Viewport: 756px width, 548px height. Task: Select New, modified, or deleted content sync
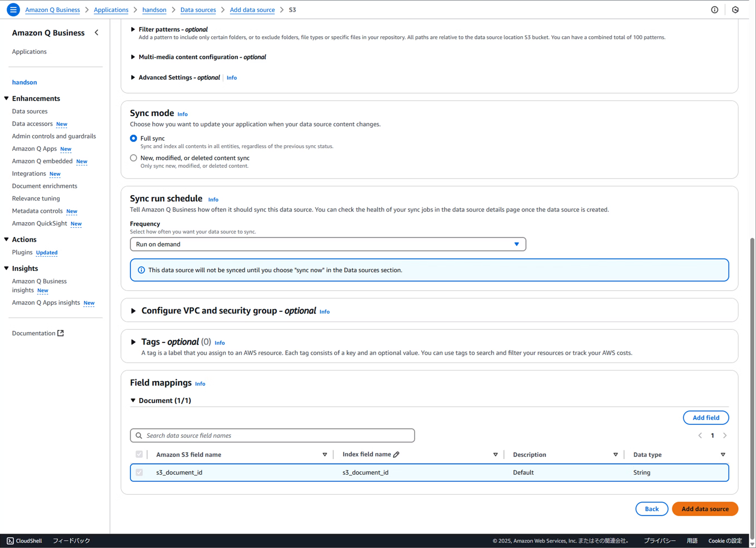pos(133,158)
